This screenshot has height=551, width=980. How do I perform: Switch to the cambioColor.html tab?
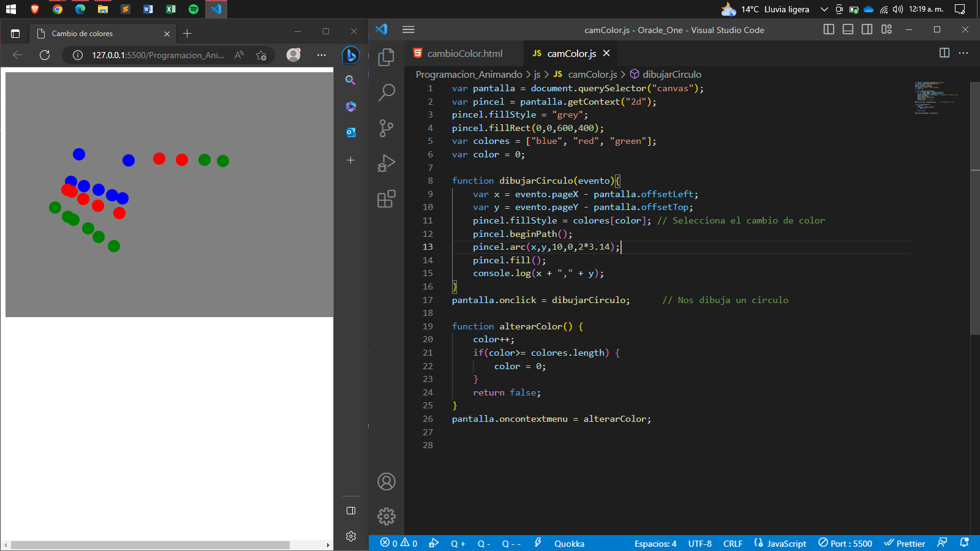(x=464, y=53)
